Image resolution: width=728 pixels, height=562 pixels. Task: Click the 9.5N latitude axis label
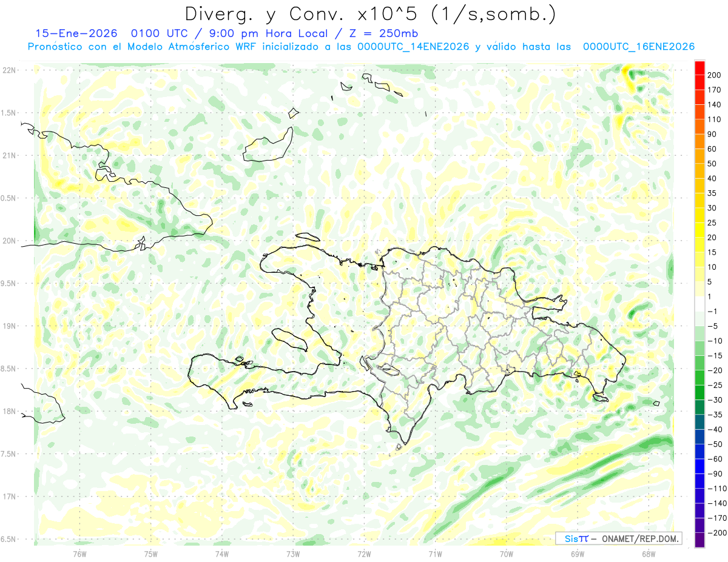(9, 283)
